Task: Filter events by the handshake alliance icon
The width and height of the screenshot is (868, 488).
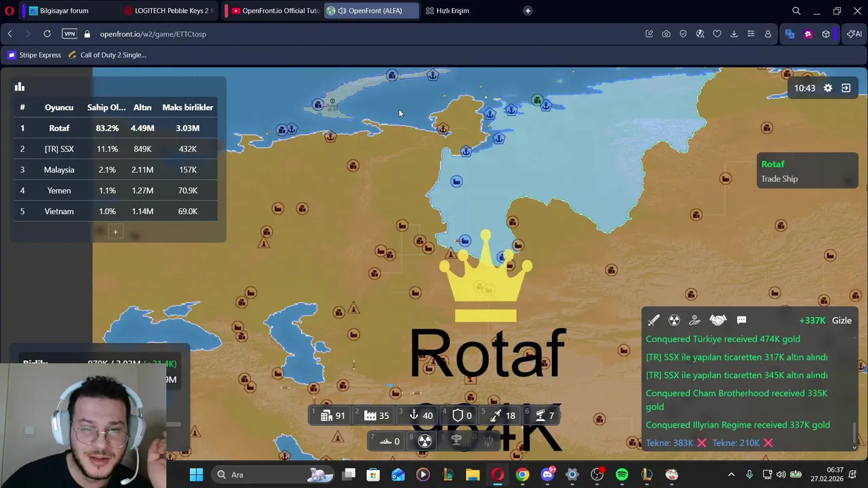Action: (x=718, y=320)
